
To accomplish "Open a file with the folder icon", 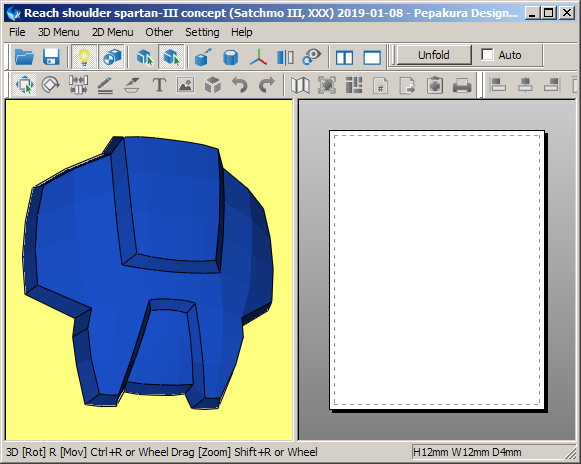I will coord(24,57).
